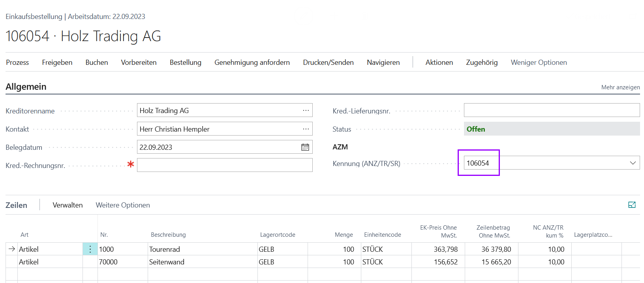Select price cell 363,798
This screenshot has height=283, width=644.
[x=438, y=249]
